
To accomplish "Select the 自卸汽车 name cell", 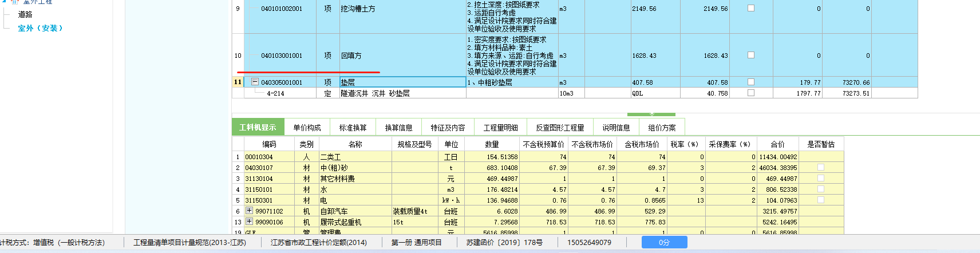I will 355,211.
